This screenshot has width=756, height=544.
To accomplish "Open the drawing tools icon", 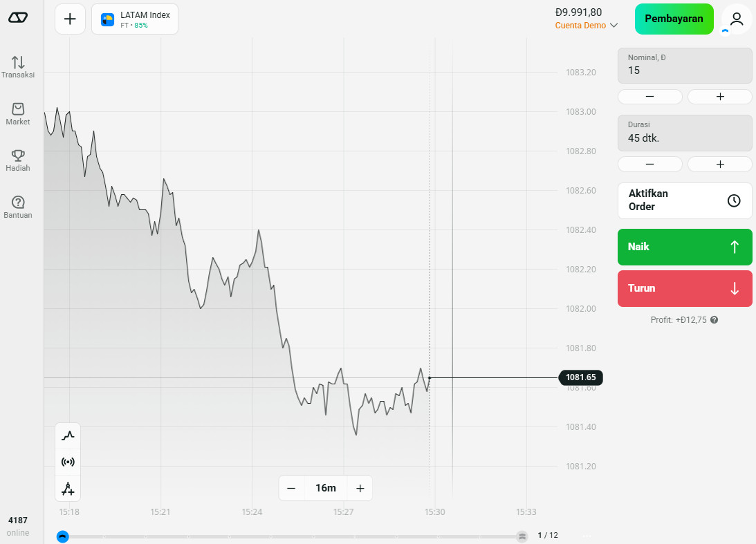I will (x=68, y=489).
